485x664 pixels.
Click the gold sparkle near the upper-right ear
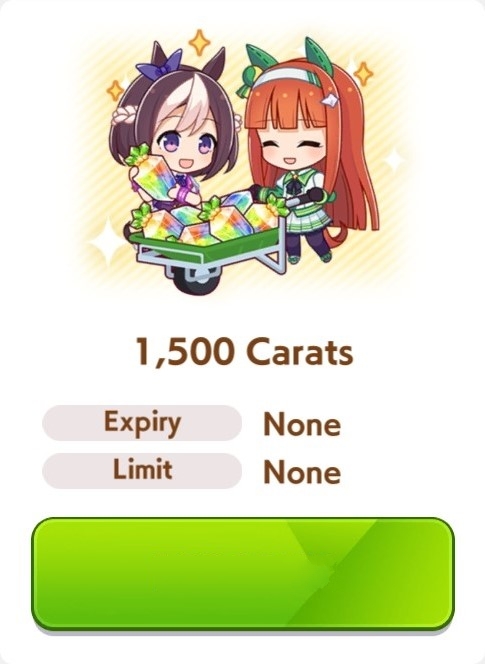click(x=363, y=73)
